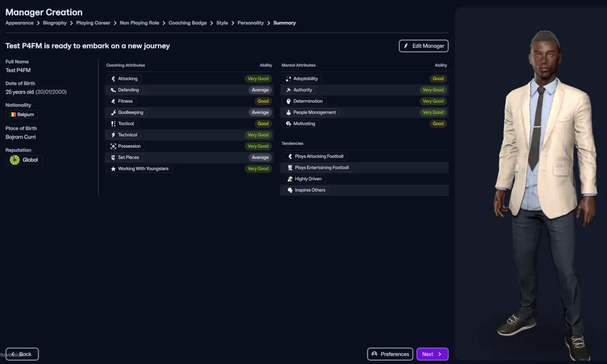
Task: Click the Fitness attribute icon
Action: point(113,102)
